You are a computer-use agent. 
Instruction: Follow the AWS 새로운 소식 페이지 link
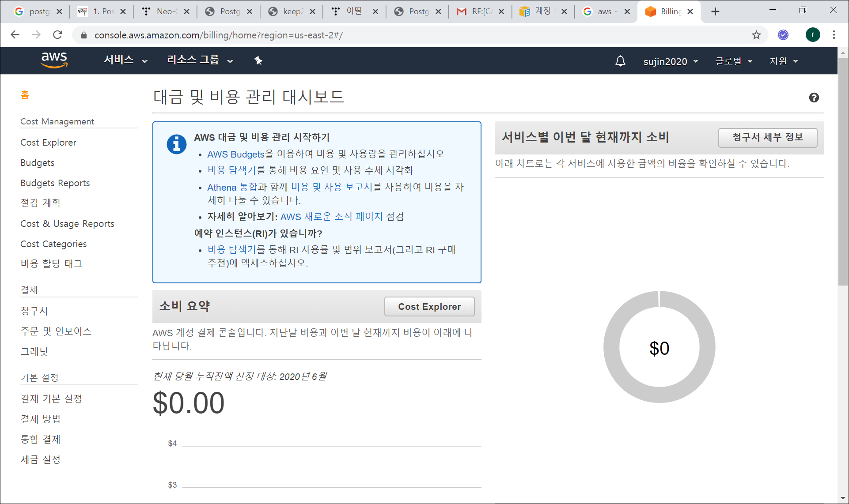[x=332, y=217]
